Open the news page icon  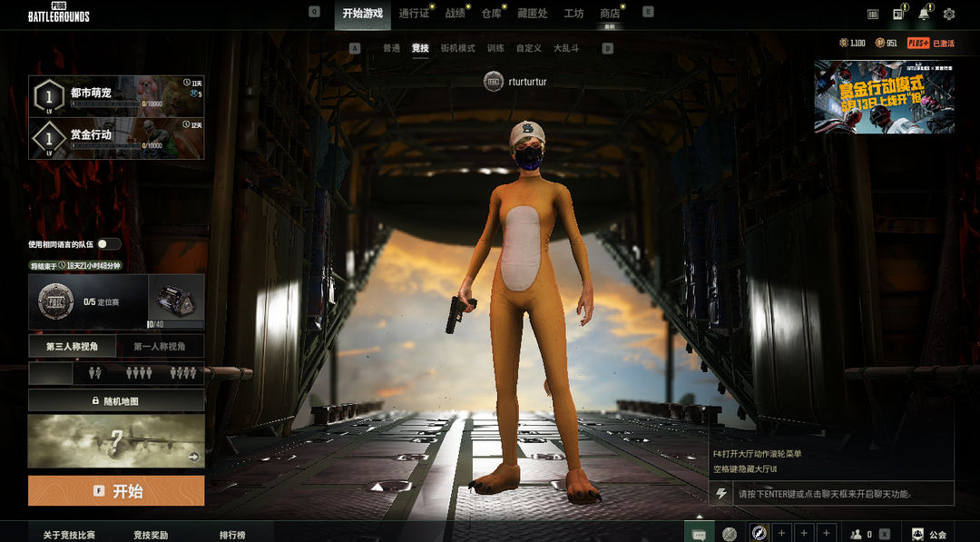[898, 14]
